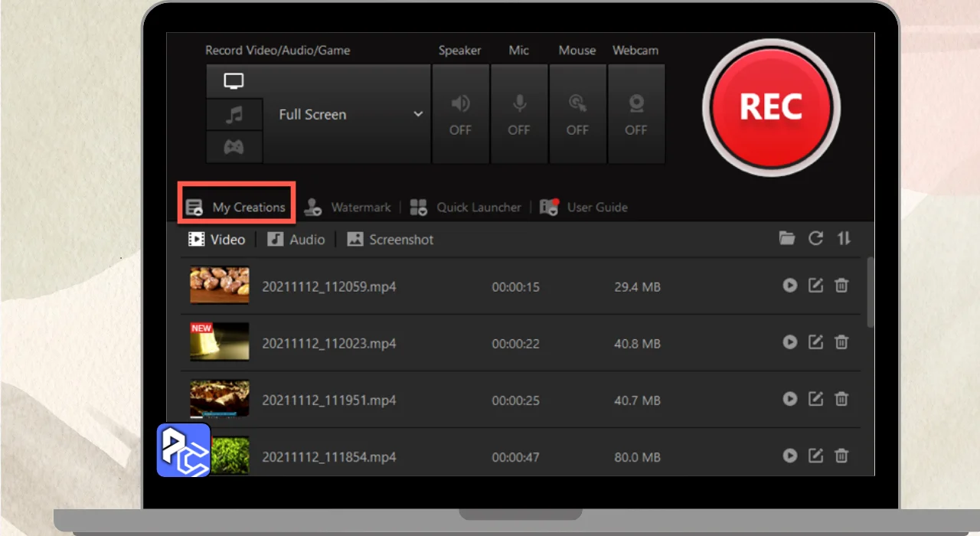Show the Audio recordings tab
Image resolution: width=980 pixels, height=536 pixels.
[296, 240]
